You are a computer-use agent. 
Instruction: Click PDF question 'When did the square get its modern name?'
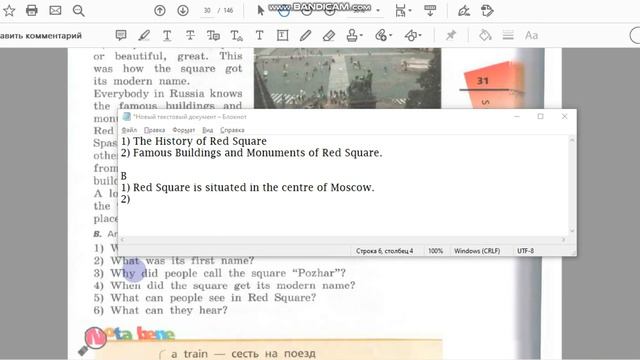click(233, 285)
